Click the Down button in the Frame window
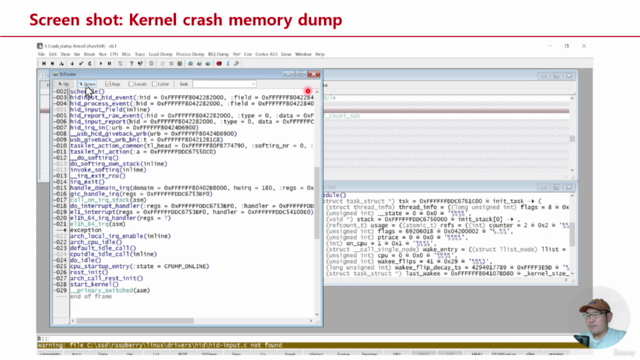The image size is (640, 360). pyautogui.click(x=87, y=84)
